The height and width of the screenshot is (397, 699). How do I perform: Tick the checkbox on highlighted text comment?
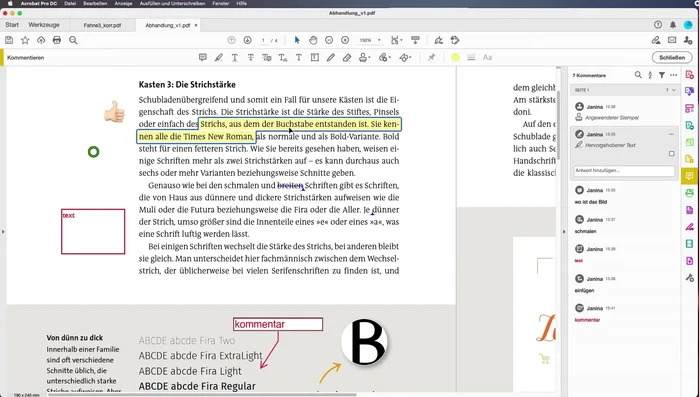(x=671, y=154)
